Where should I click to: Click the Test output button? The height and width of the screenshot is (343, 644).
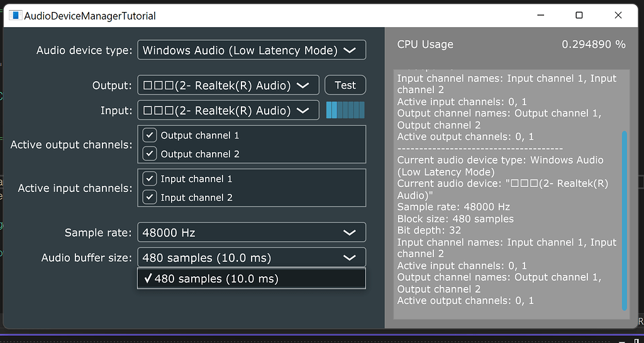pyautogui.click(x=345, y=85)
